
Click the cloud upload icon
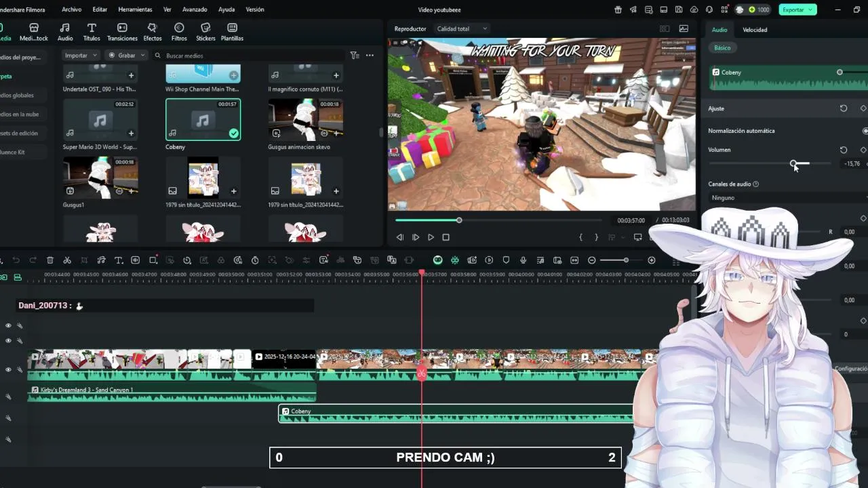[694, 9]
